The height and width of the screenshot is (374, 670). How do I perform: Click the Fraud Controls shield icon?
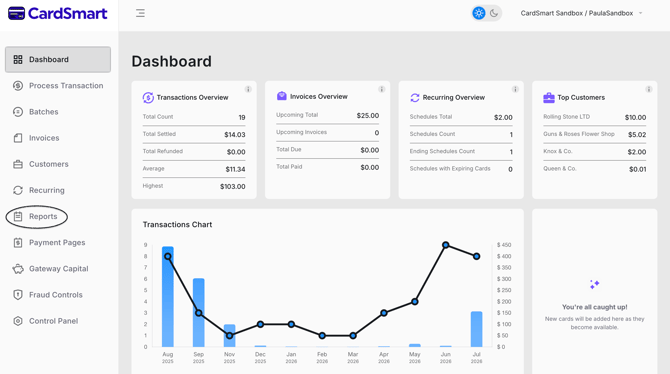(18, 295)
